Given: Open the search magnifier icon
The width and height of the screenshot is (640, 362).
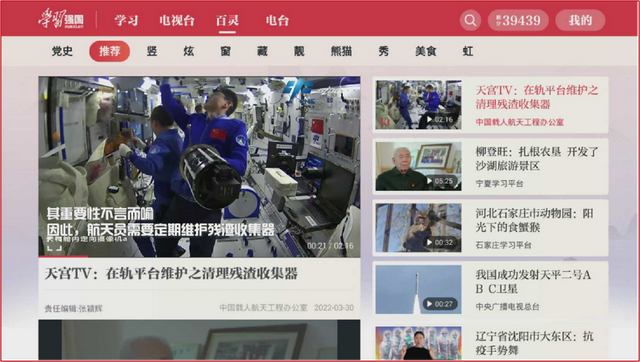Looking at the screenshot, I should pyautogui.click(x=470, y=20).
